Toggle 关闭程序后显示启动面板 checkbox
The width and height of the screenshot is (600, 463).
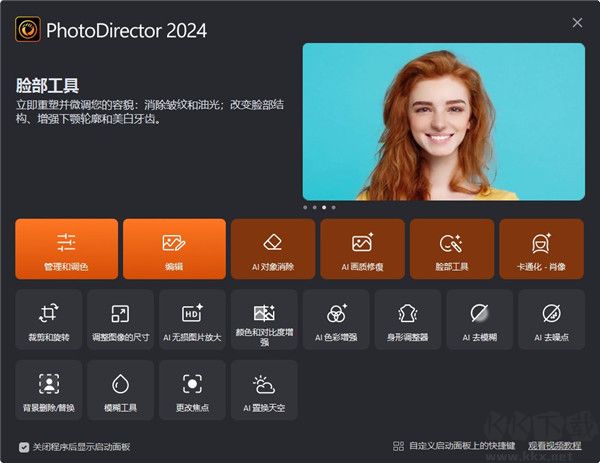pyautogui.click(x=24, y=447)
